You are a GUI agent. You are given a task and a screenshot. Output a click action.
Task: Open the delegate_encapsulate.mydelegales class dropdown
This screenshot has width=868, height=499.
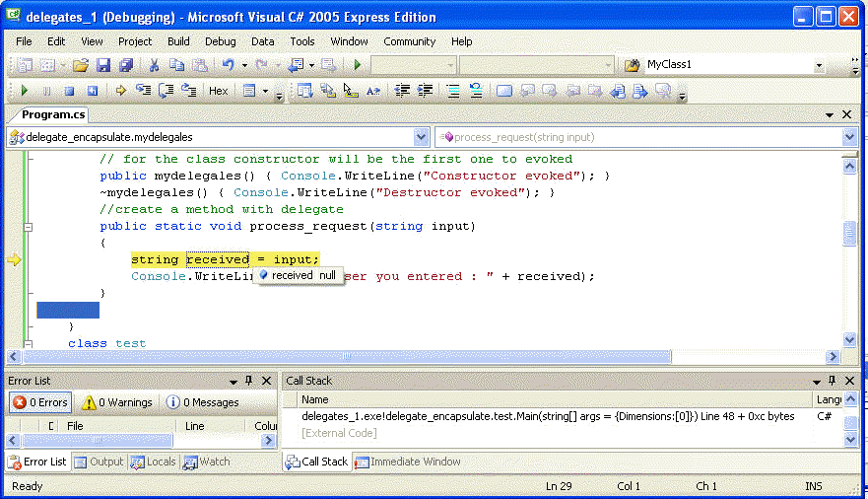point(422,137)
